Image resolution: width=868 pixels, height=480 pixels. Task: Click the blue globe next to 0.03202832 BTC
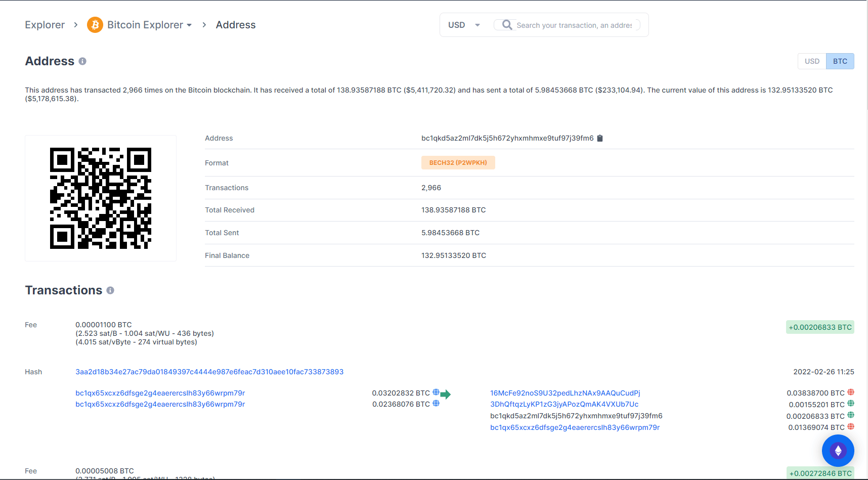click(x=436, y=392)
